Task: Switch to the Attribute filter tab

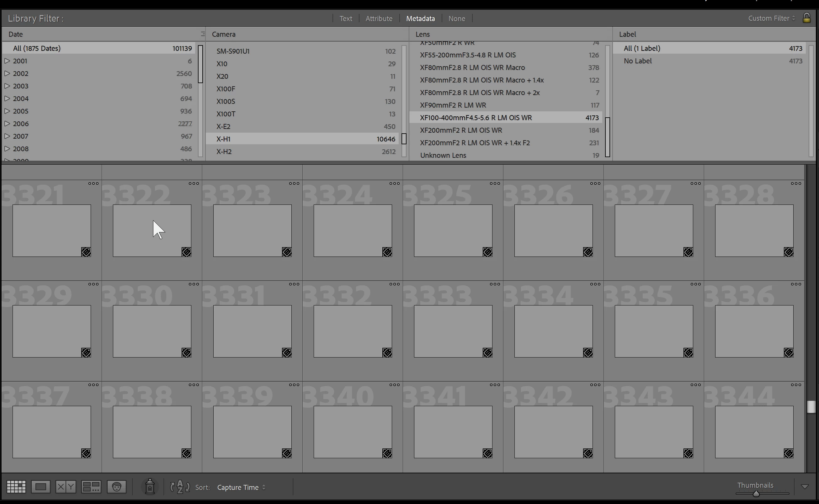Action: tap(379, 18)
